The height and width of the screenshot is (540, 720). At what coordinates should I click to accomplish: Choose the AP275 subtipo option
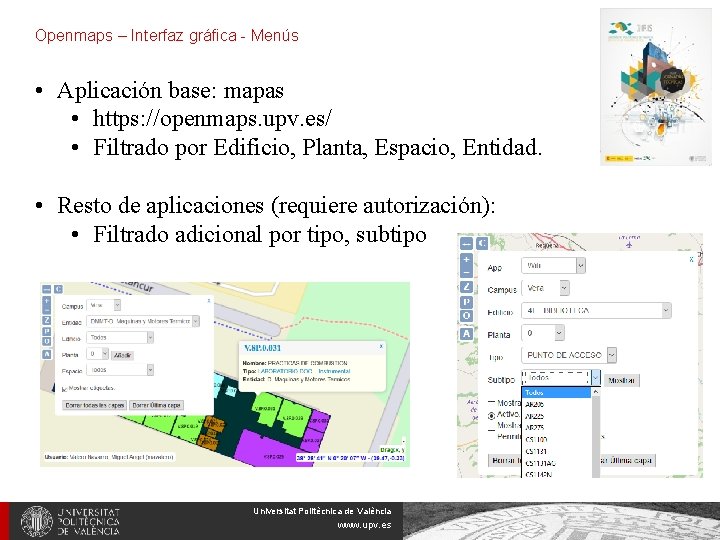pyautogui.click(x=557, y=428)
